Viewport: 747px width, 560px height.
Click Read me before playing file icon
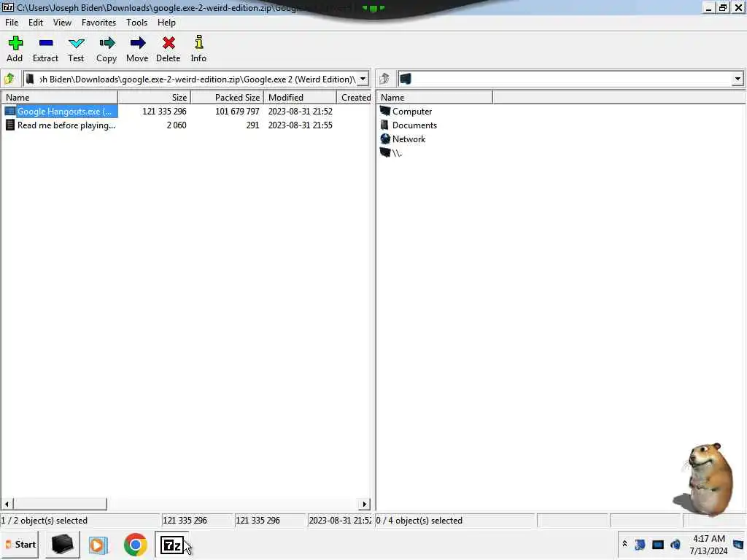coord(9,125)
